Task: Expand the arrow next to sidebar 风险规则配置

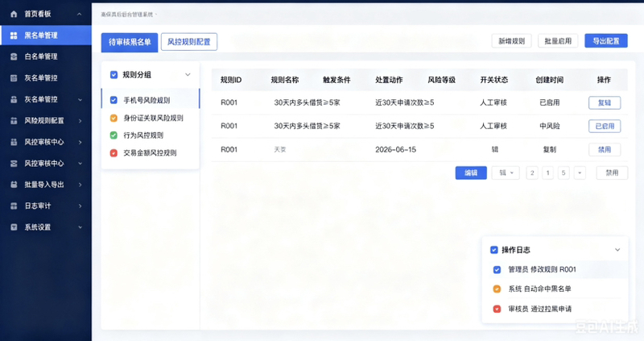Action: [x=80, y=121]
